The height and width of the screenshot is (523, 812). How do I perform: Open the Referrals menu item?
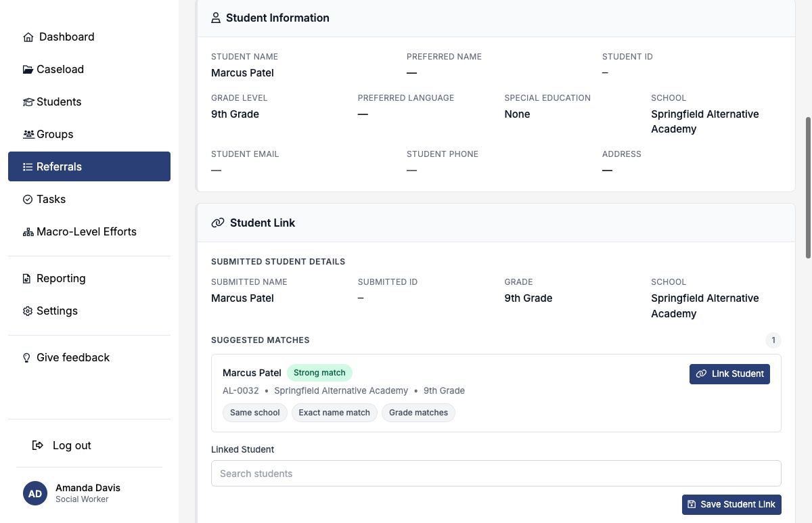89,166
